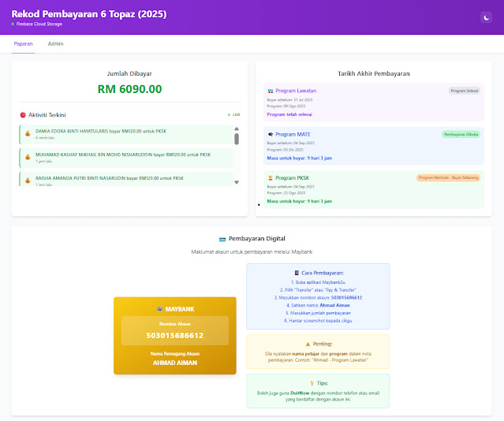Click the Program Bermula - Bayar Sekarang badge
This screenshot has width=504, height=421.
click(x=448, y=178)
